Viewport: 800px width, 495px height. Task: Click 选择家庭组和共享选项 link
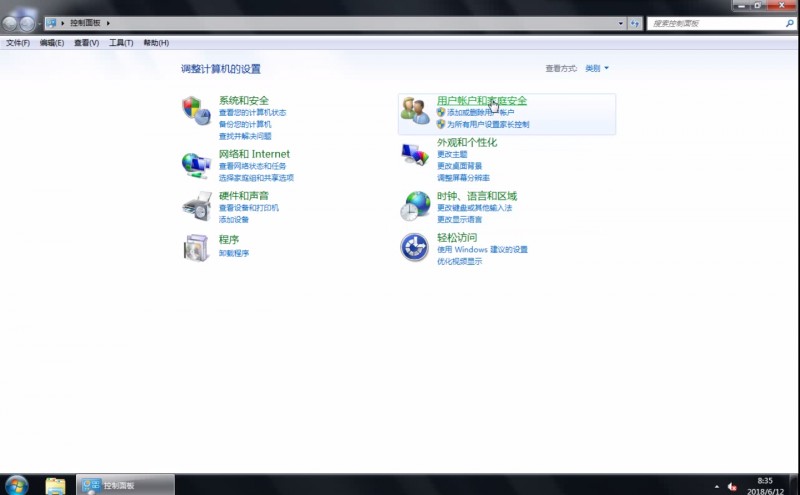pyautogui.click(x=256, y=178)
